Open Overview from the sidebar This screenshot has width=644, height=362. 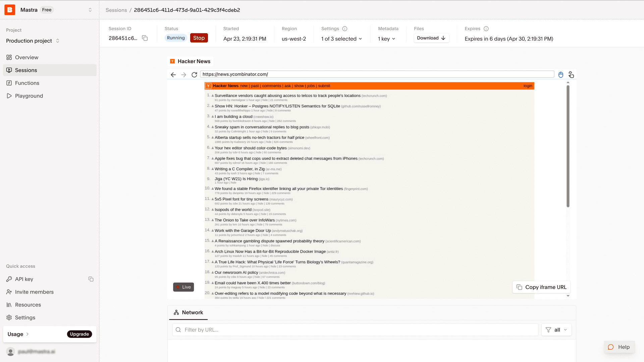pos(26,57)
